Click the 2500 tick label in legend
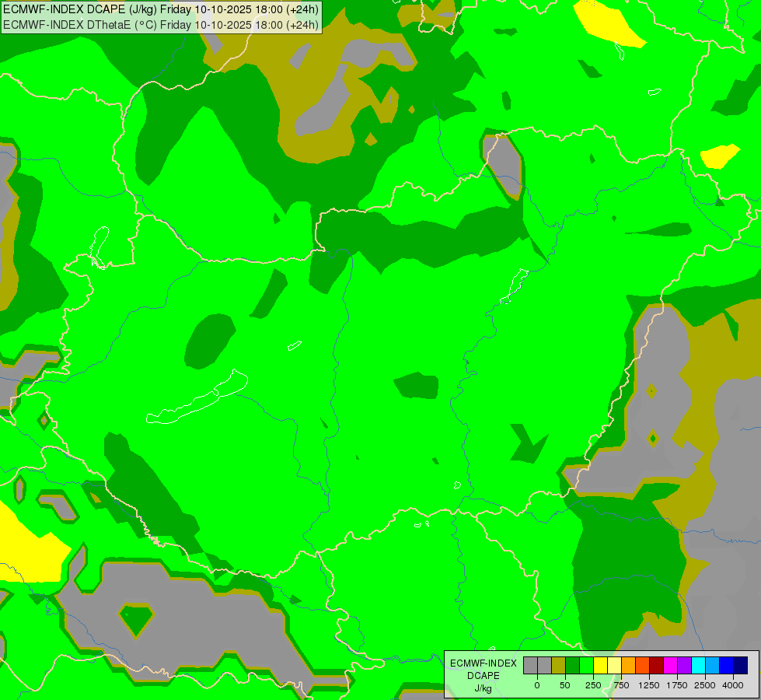Screen dimensions: 761x700 click(x=704, y=685)
